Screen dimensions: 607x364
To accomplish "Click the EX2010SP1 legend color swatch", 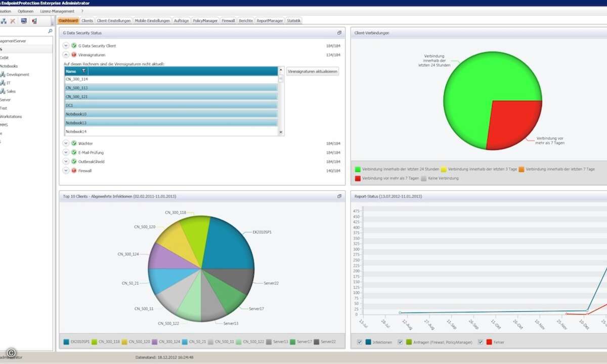I will (66, 342).
